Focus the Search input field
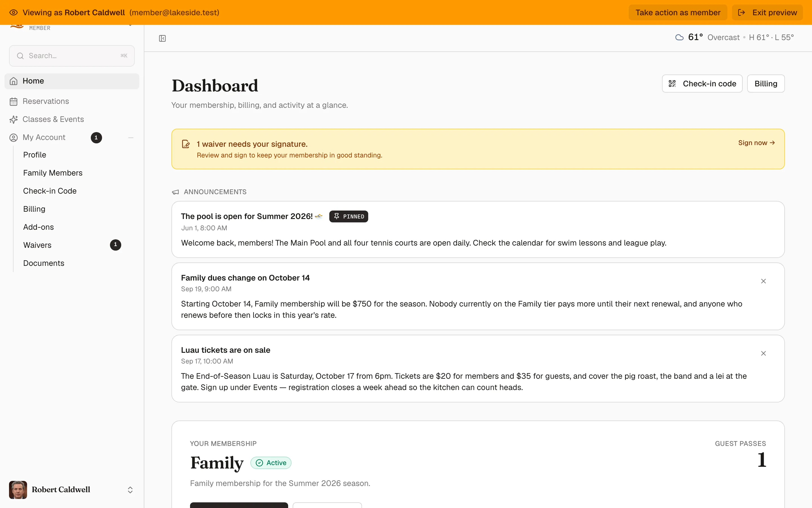This screenshot has width=812, height=508. [x=72, y=56]
